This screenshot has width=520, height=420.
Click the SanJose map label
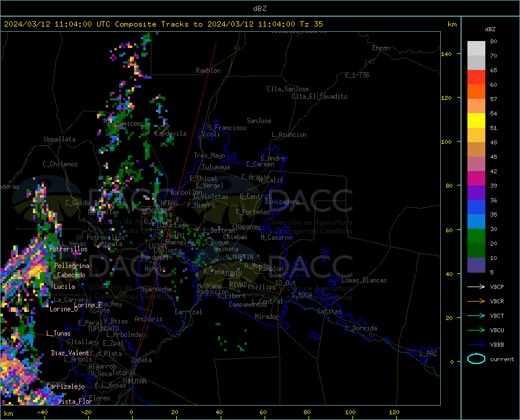[x=259, y=121]
